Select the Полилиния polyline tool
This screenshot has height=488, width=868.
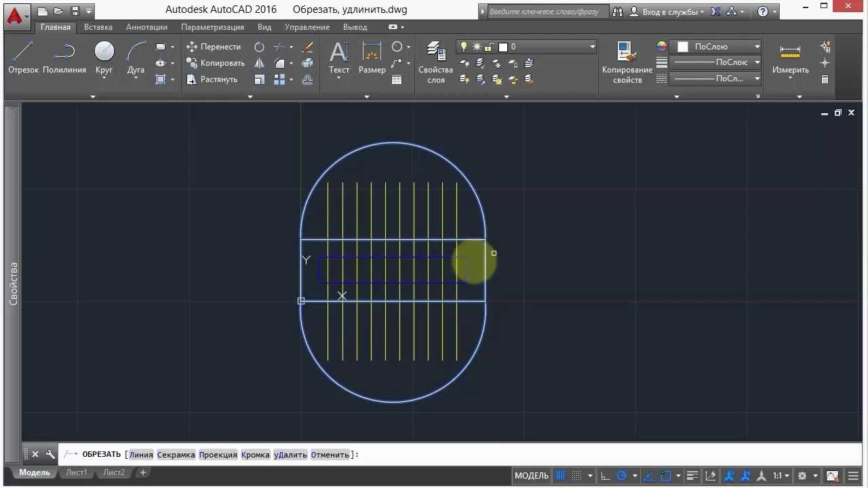coord(64,58)
